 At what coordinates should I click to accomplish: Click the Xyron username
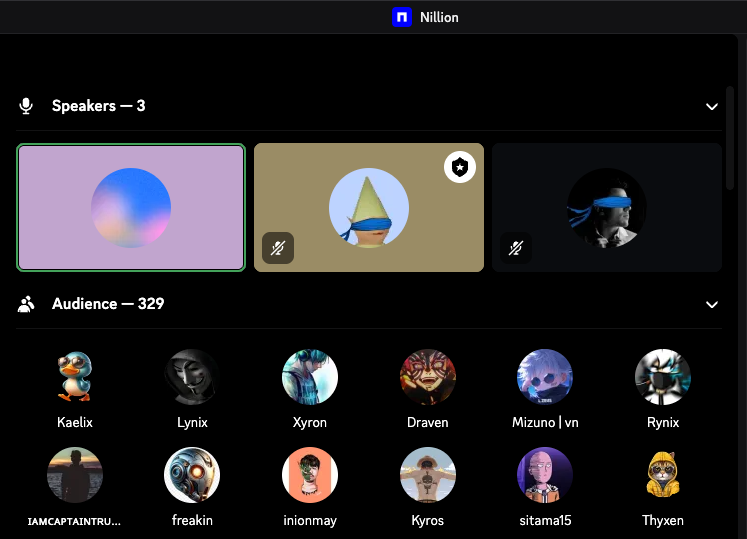310,422
